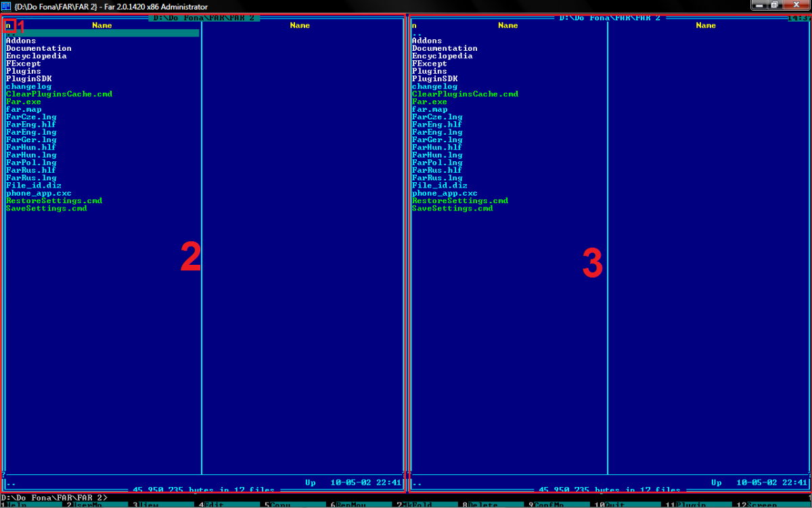
Task: Select far.map in the right panel
Action: 430,109
